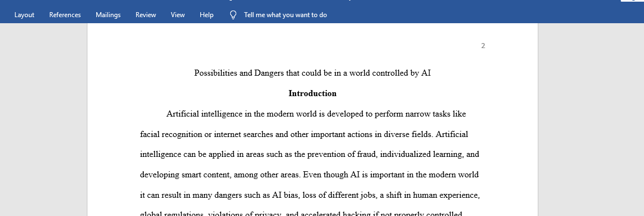Click the line starting 'it can result in many dangers'
Viewport: 644px width, 216px height.
pos(310,196)
